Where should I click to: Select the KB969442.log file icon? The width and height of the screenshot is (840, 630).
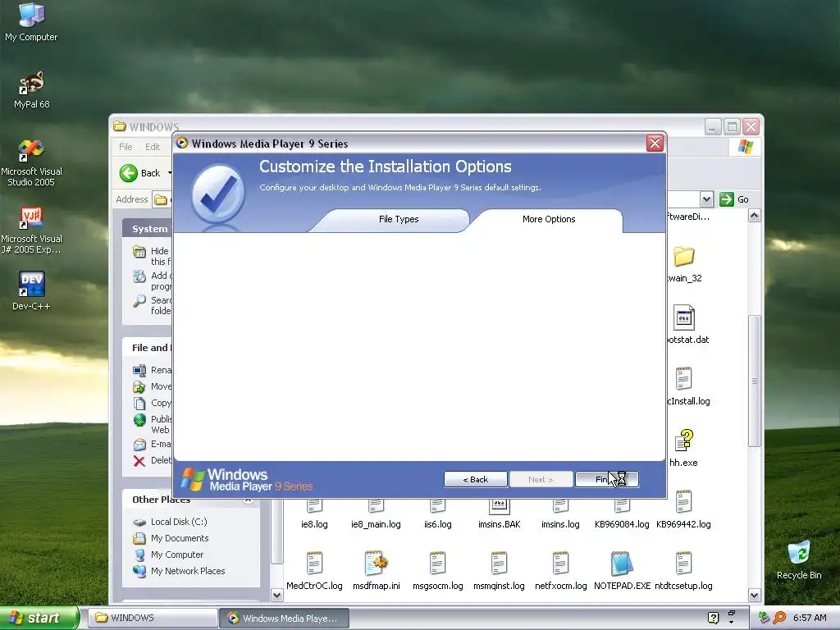coord(683,503)
